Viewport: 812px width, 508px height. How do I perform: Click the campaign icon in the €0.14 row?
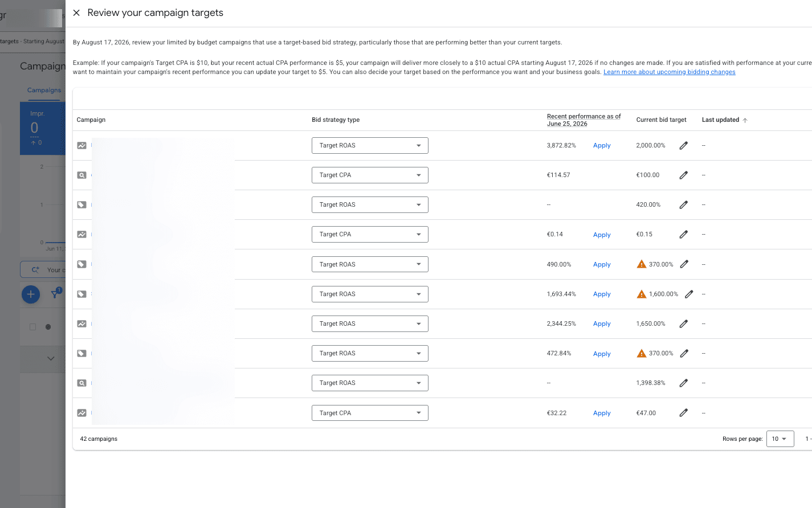pyautogui.click(x=82, y=234)
